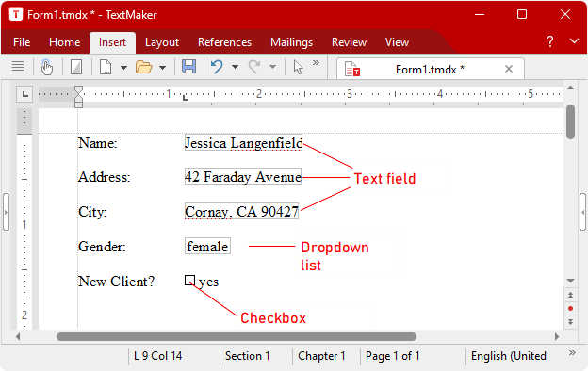Select the Form1.tmdx document tab
This screenshot has height=371, width=588.
430,69
